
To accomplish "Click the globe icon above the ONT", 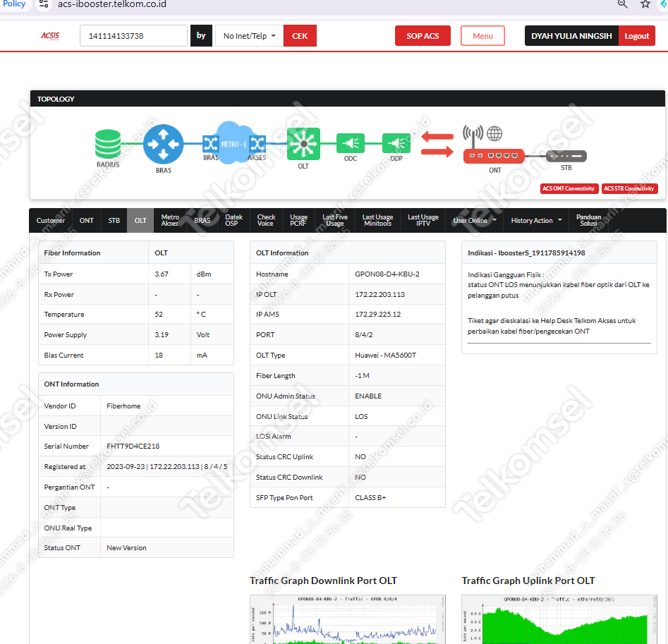I will (494, 133).
